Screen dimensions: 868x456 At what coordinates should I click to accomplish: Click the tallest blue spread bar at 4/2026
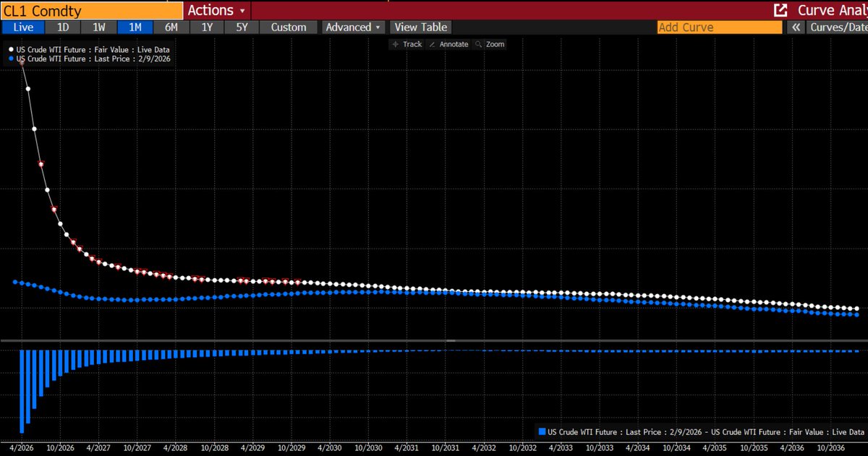click(22, 391)
